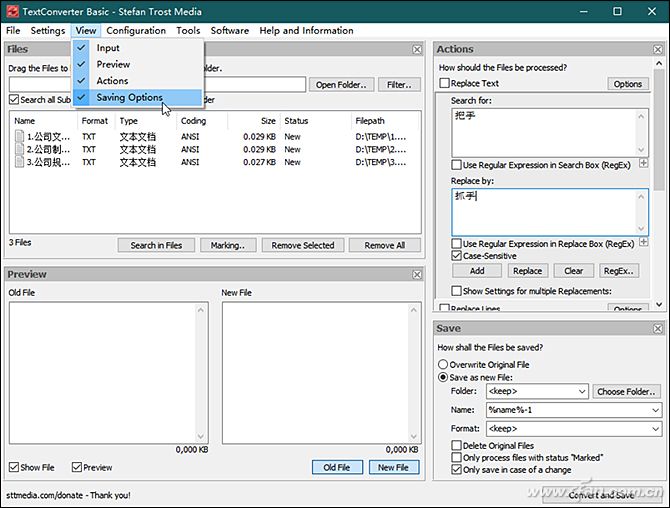Open the Name pattern dropdown
The height and width of the screenshot is (508, 670).
click(x=655, y=410)
